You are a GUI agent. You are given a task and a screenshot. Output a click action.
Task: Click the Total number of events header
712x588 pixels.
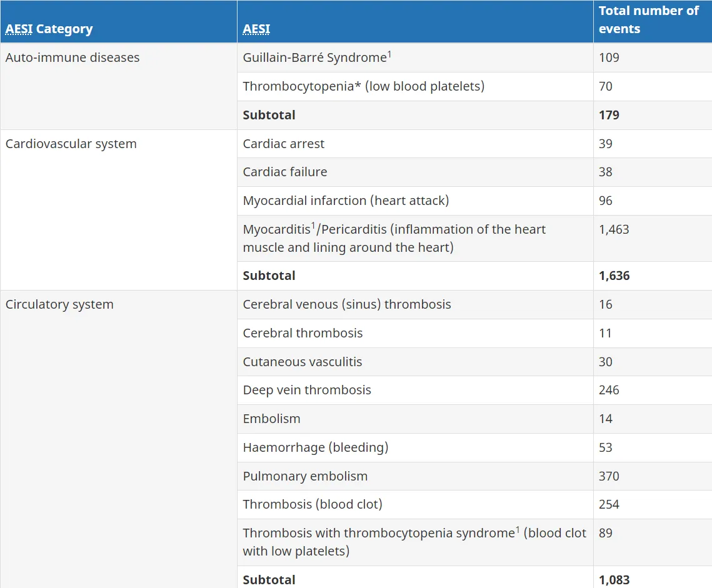[648, 20]
